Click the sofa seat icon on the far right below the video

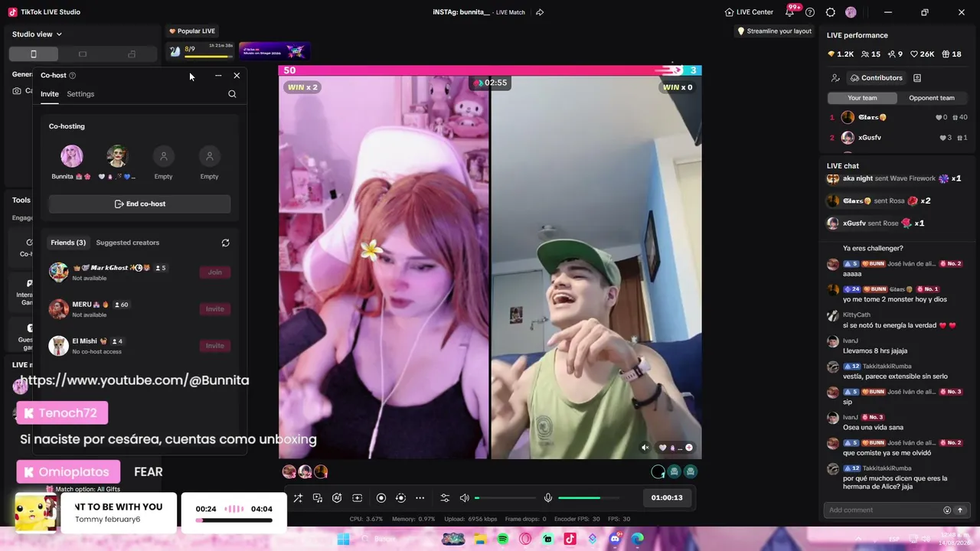[691, 472]
